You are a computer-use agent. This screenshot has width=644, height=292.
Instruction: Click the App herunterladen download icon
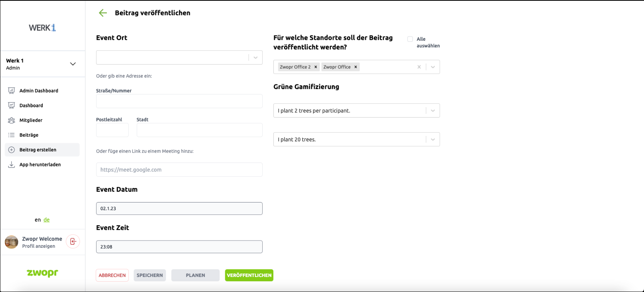[12, 164]
